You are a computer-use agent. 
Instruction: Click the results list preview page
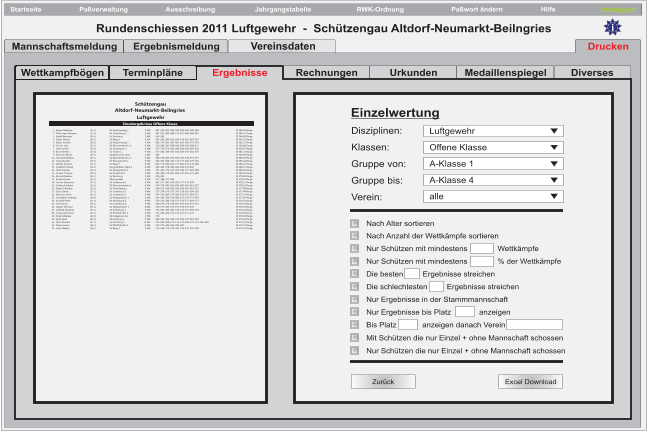[151, 248]
